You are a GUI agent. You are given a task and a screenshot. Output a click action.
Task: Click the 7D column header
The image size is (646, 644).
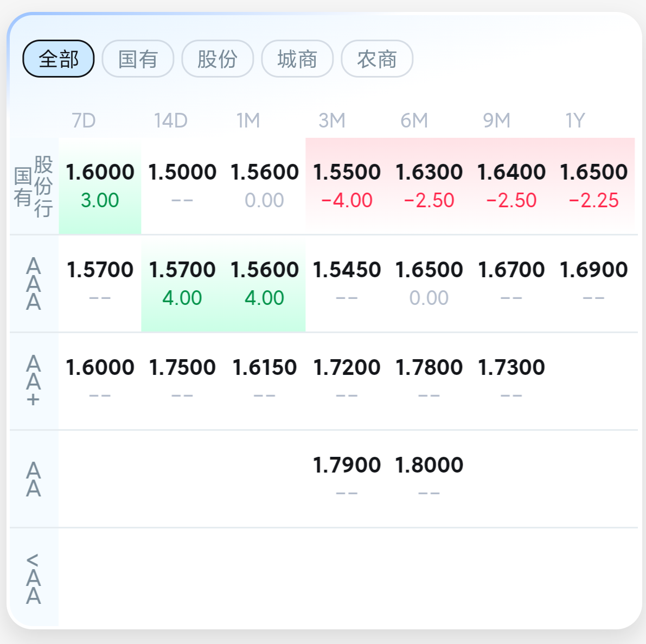coord(84,120)
